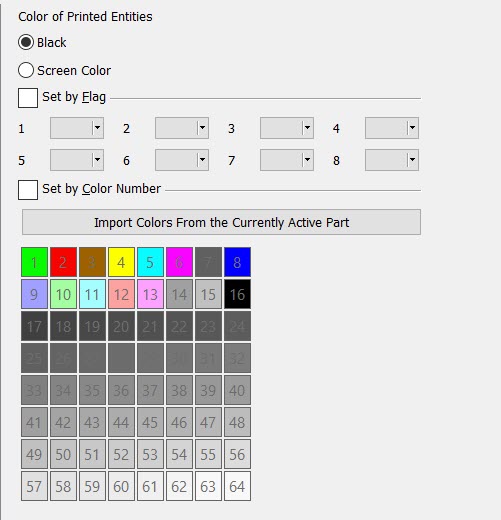Screen dimensions: 501x520
Task: Select grayscale swatch 56
Action: [x=237, y=454]
